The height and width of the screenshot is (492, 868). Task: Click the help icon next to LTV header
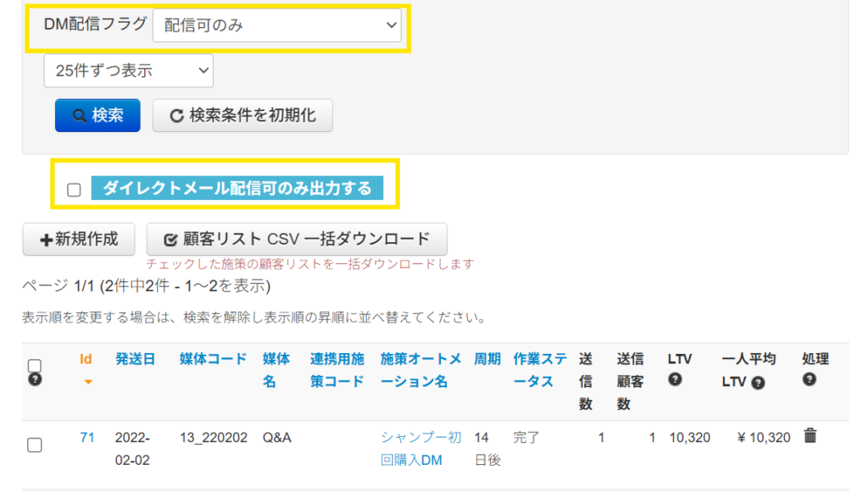(x=675, y=379)
